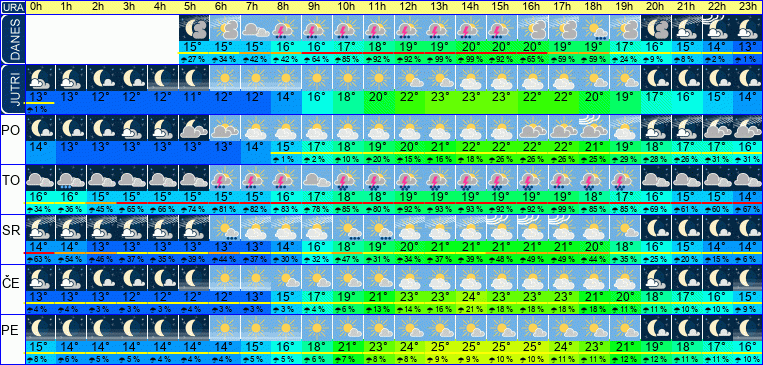Image resolution: width=763 pixels, height=365 pixels.
Task: Click the TO 1h snow cloud icon
Action: (x=71, y=178)
